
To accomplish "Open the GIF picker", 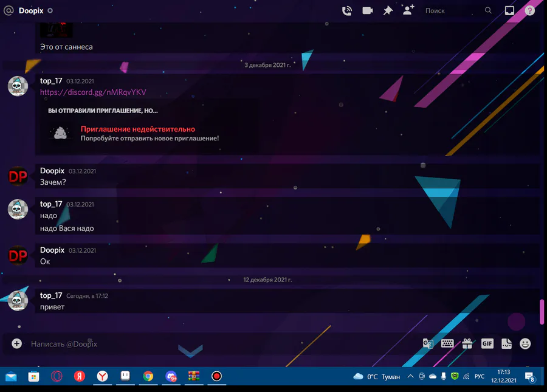I will (x=487, y=343).
